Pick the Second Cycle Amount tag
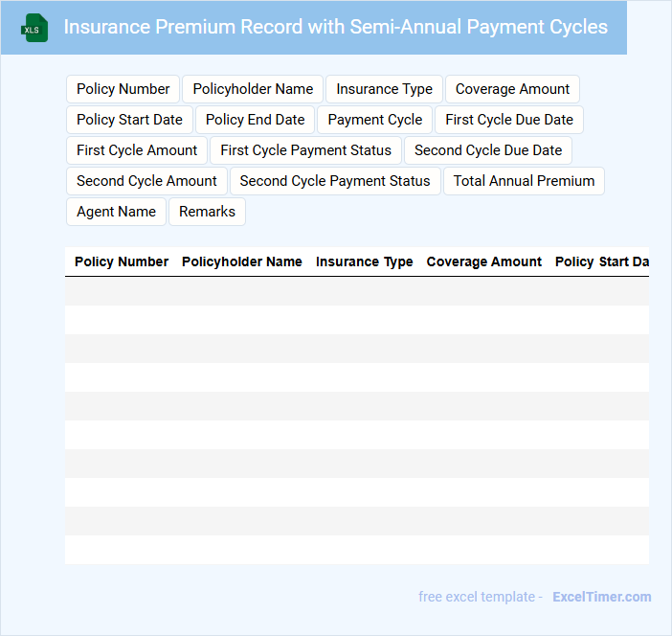Image resolution: width=672 pixels, height=636 pixels. coord(146,181)
